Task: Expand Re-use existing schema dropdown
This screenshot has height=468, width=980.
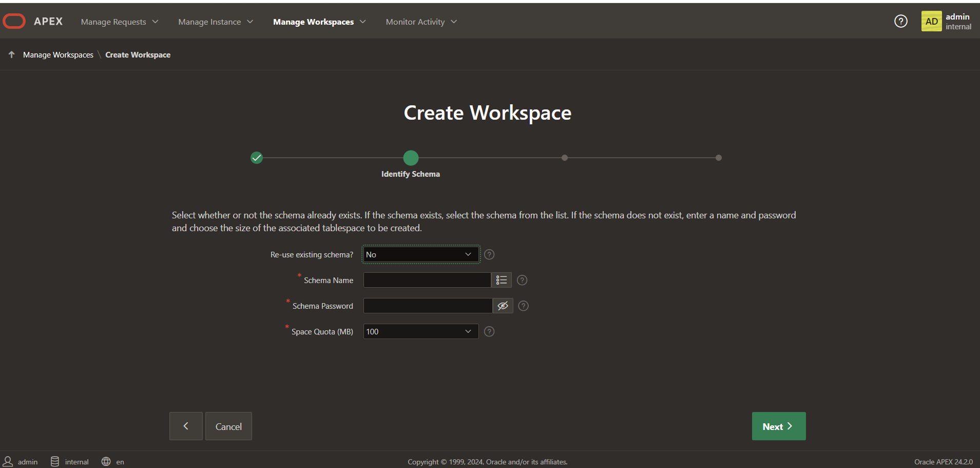Action: [421, 254]
